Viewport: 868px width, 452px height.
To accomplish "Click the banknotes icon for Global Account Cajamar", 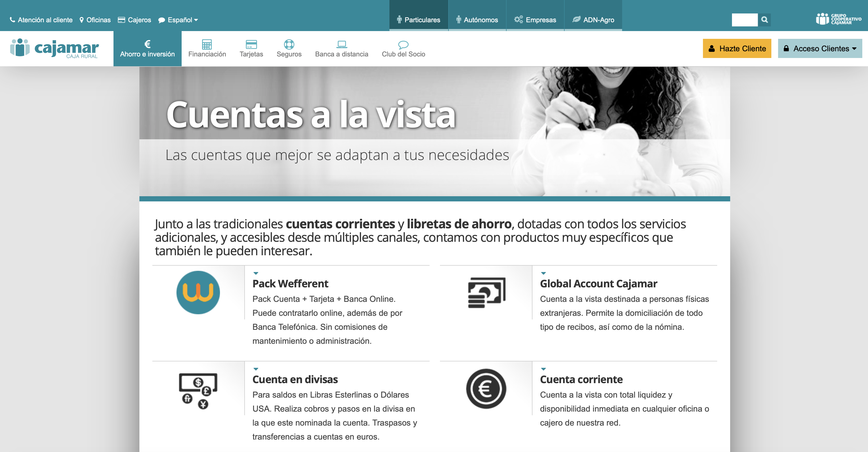I will tap(487, 293).
